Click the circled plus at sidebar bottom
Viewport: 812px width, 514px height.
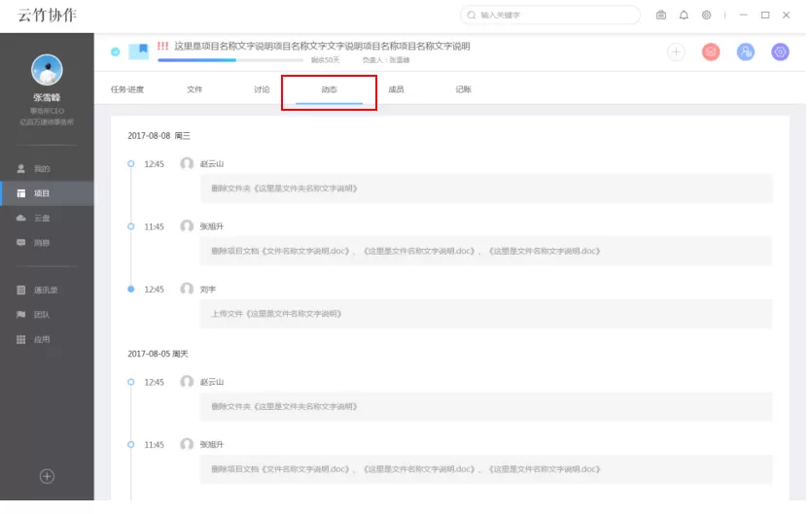pyautogui.click(x=47, y=476)
